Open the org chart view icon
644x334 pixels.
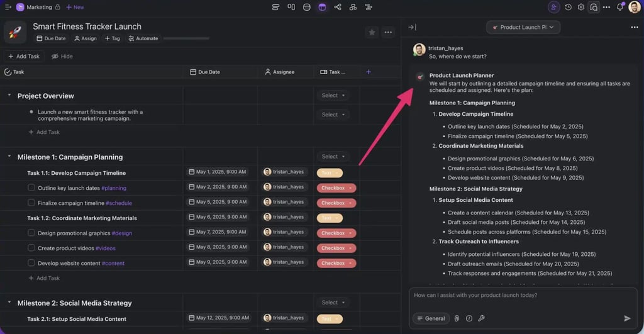pos(353,7)
